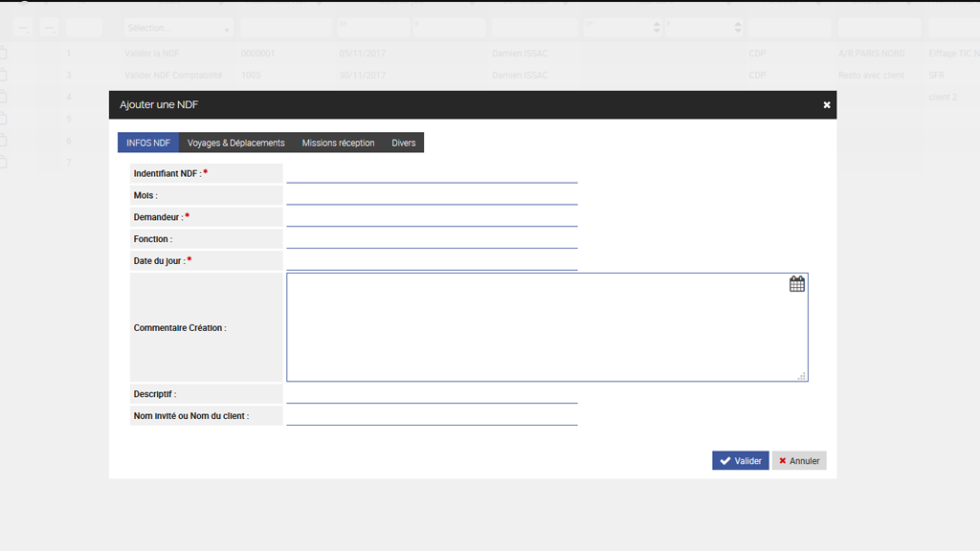
Task: Click the 30/11/2017 date cell in background
Action: click(362, 76)
